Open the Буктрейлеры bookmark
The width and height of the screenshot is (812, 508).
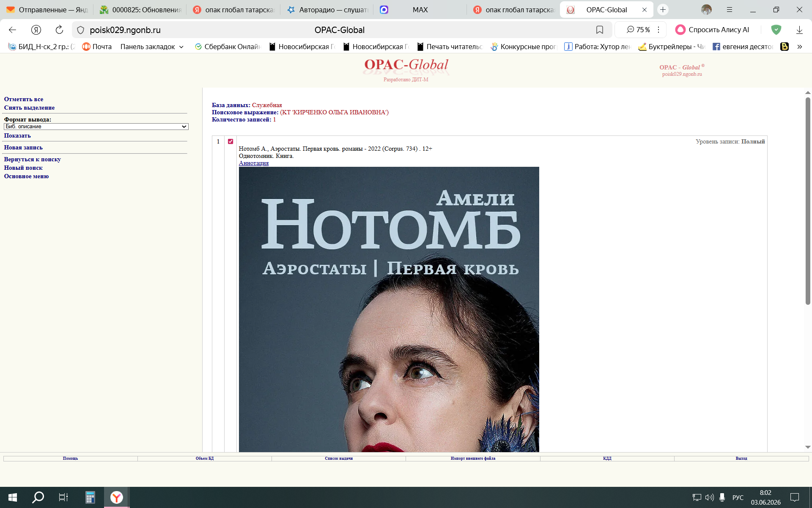tap(672, 47)
